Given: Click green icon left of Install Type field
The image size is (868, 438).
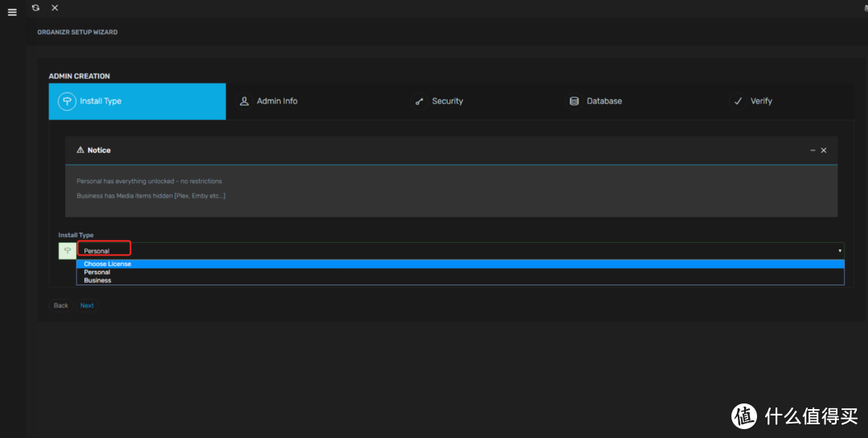Looking at the screenshot, I should [x=68, y=251].
